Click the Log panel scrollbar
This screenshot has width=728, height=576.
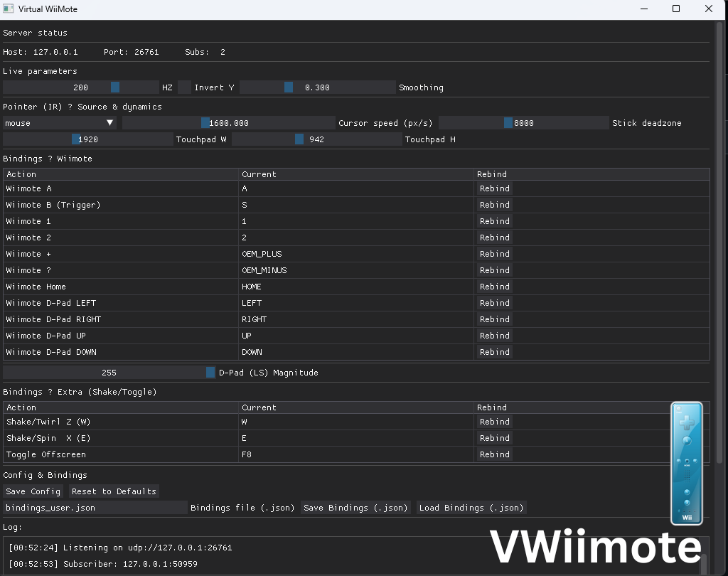(x=703, y=564)
